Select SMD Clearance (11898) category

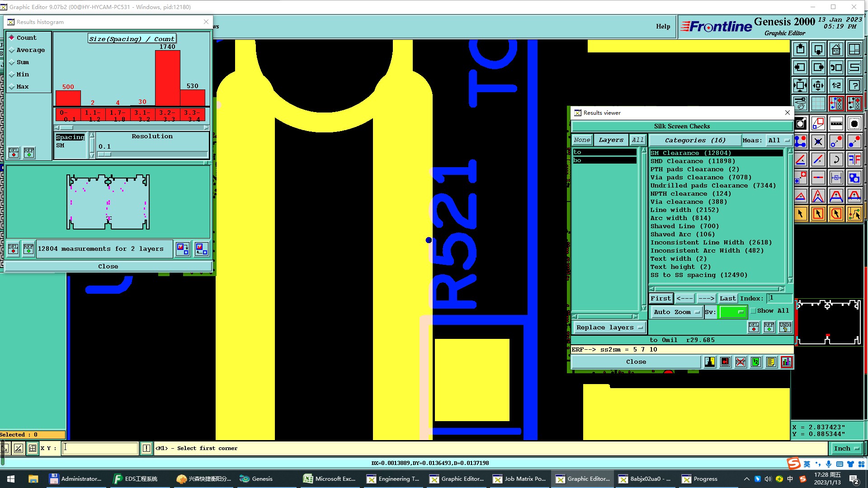point(692,161)
